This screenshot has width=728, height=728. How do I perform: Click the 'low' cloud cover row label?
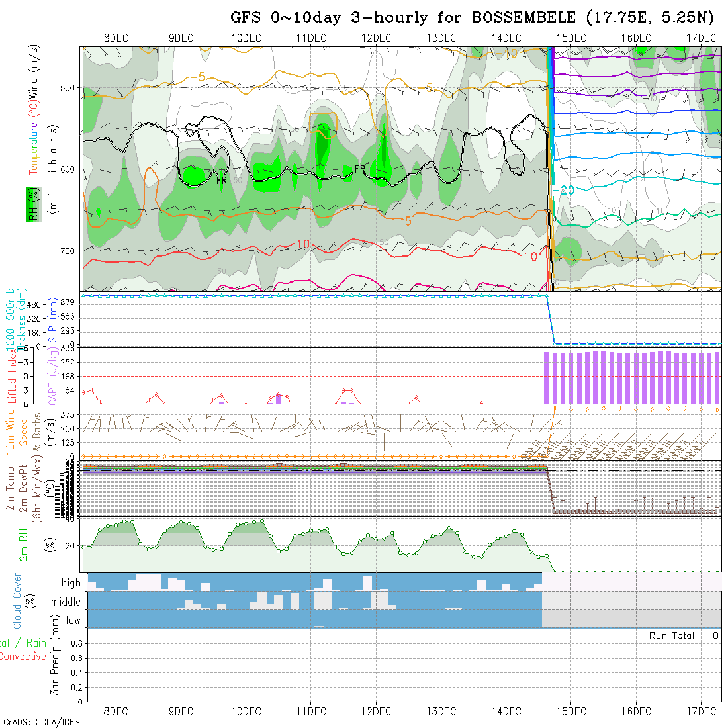[73, 621]
